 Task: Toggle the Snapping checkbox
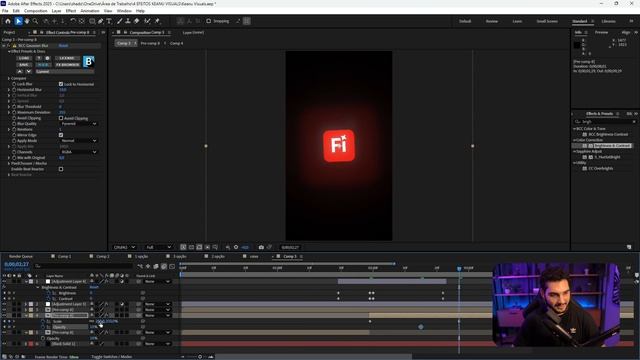209,21
